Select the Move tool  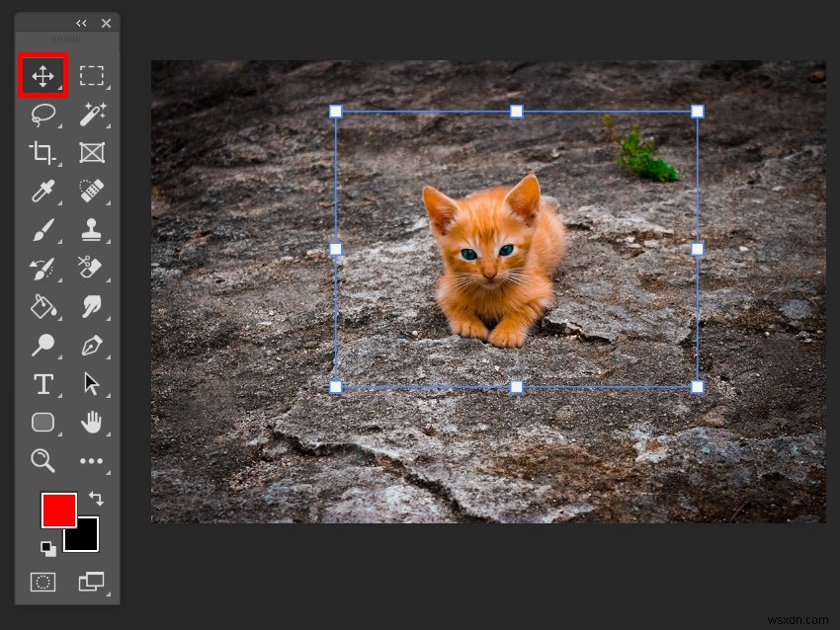pyautogui.click(x=42, y=73)
